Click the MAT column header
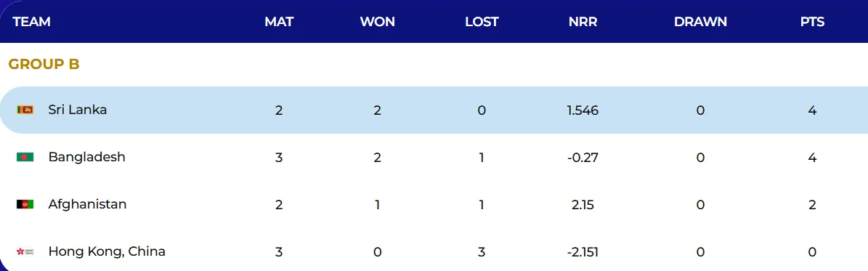868x271 pixels. [x=279, y=22]
